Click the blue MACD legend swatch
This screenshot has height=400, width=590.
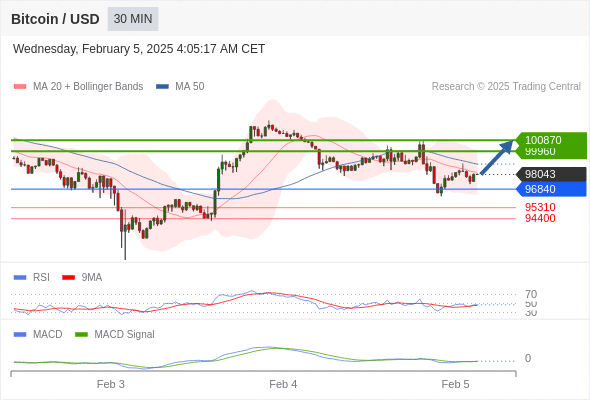click(x=20, y=334)
